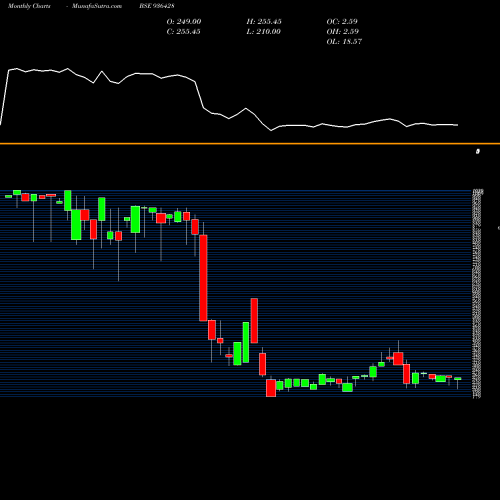The width and height of the screenshot is (500, 500).
Task: Select the close value 'C: 255.45'
Action: tap(183, 32)
